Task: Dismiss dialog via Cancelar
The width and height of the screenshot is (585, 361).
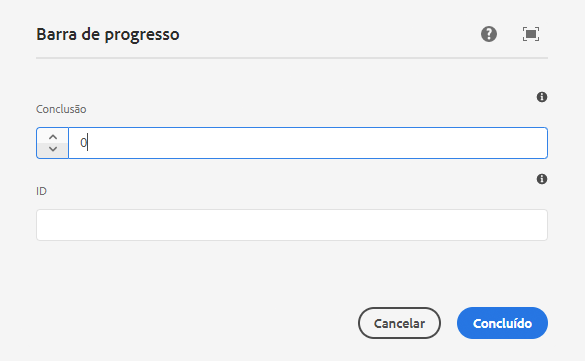Action: click(399, 323)
